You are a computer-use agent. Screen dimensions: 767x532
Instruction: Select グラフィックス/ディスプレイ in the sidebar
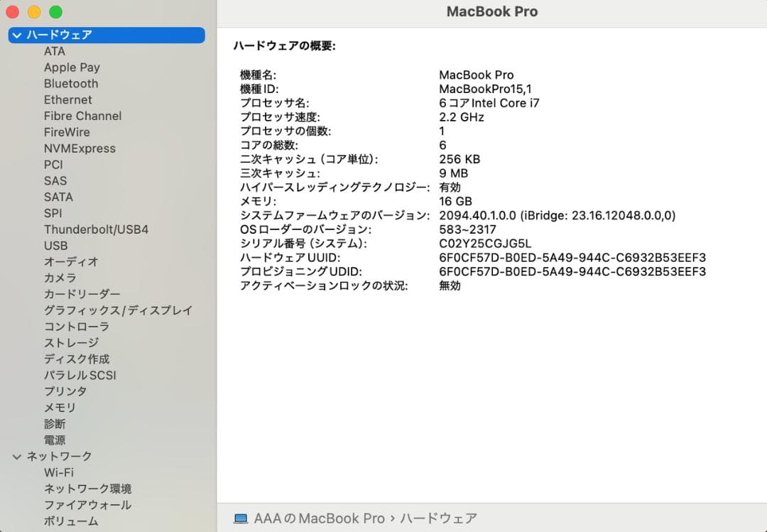(x=119, y=310)
